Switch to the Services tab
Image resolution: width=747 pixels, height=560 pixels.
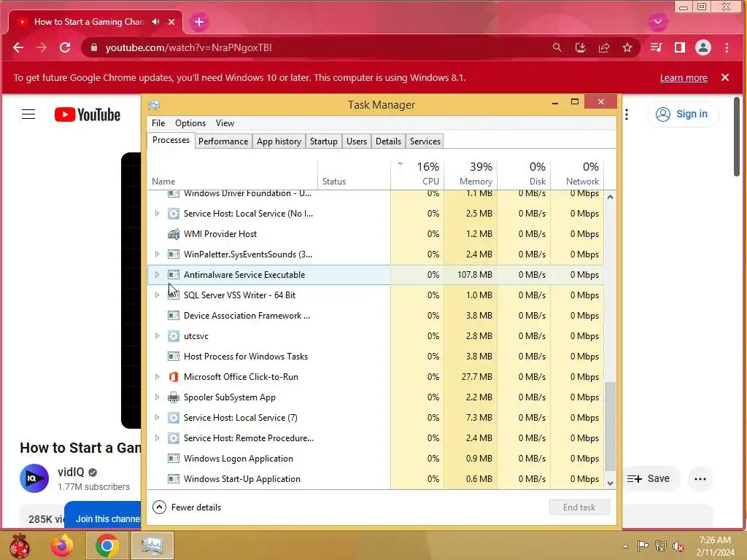(x=425, y=141)
